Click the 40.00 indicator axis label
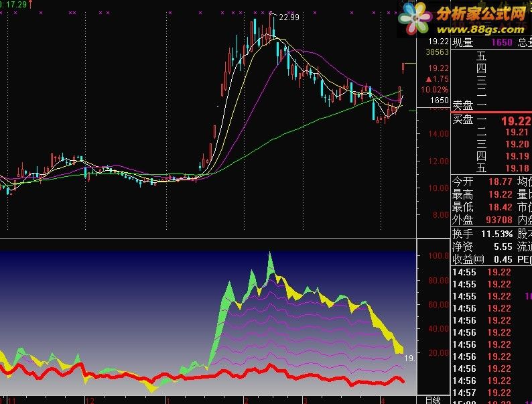This screenshot has width=532, height=404. 439,329
